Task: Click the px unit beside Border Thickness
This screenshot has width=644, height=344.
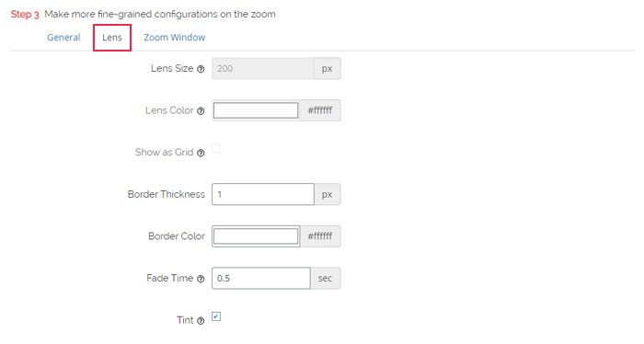Action: pyautogui.click(x=327, y=194)
